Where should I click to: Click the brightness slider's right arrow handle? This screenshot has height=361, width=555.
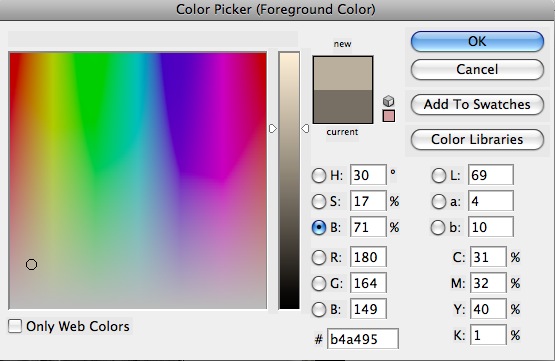[x=305, y=128]
